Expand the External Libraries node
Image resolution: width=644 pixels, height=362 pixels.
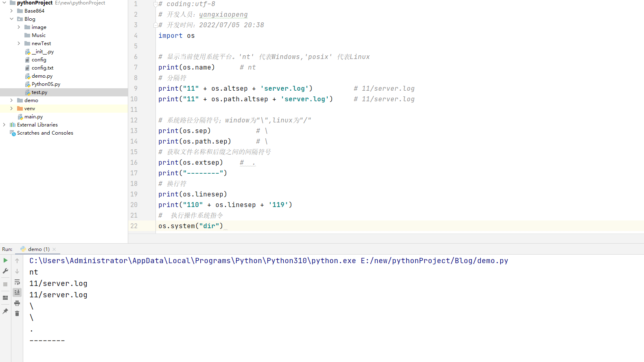[x=4, y=125]
